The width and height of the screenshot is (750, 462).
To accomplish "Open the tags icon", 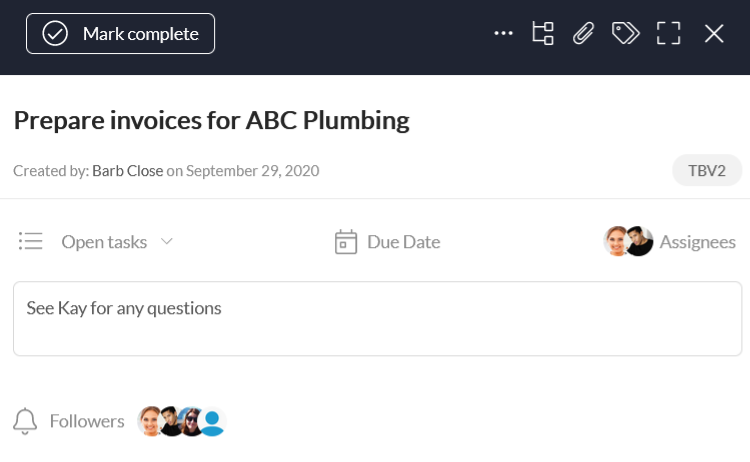I will click(x=626, y=34).
